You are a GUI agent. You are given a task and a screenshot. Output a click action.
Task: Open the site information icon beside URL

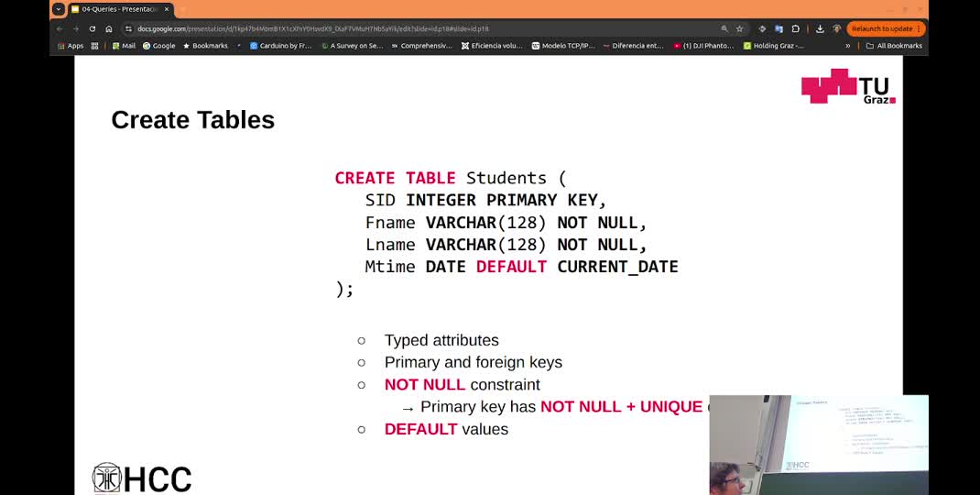pos(129,28)
